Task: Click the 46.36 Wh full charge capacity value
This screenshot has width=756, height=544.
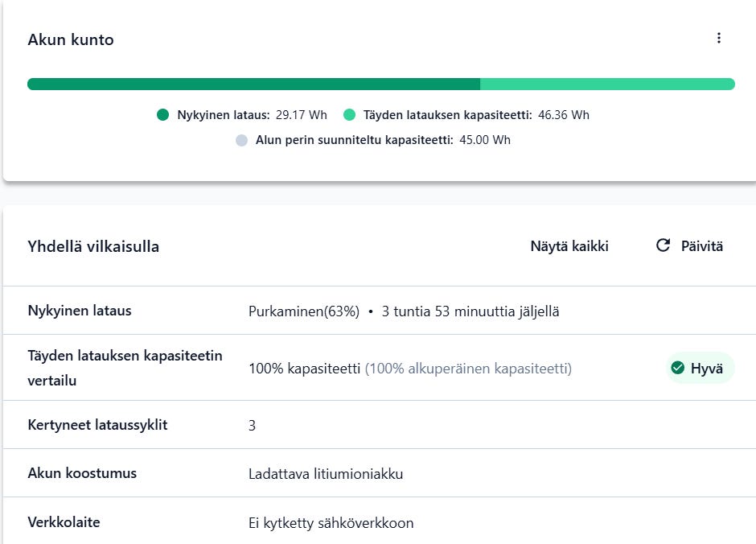Action: pyautogui.click(x=563, y=115)
